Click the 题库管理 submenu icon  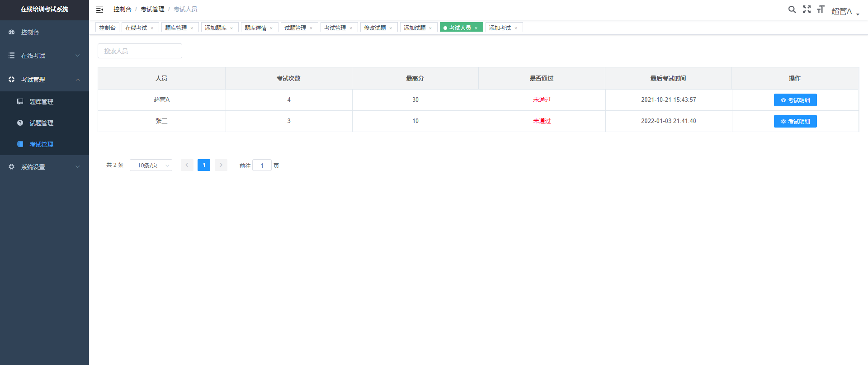20,102
